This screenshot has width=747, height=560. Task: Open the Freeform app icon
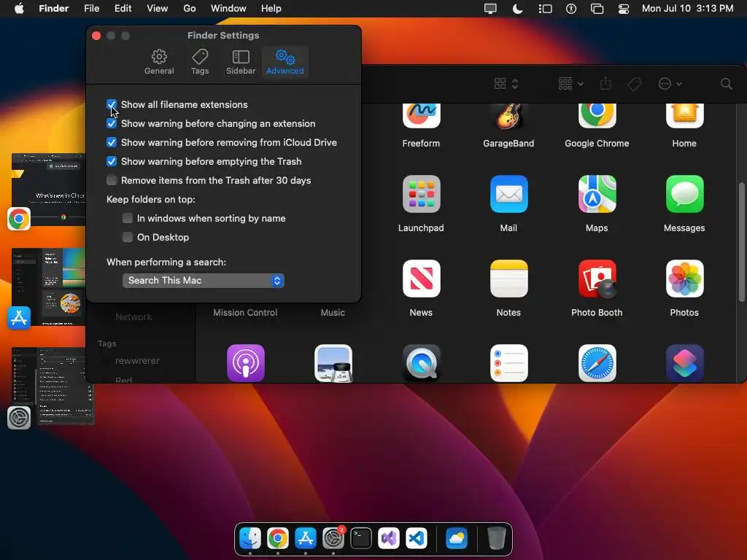421,116
